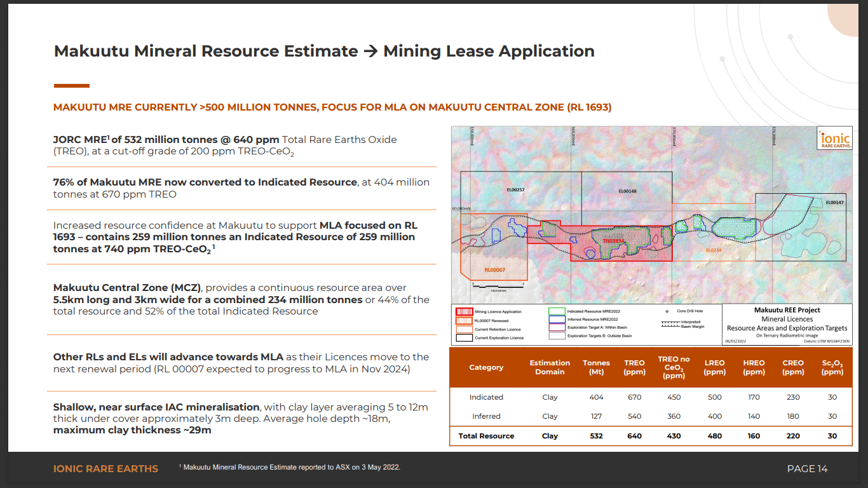The height and width of the screenshot is (488, 868).
Task: Select the RL00007 Renewed legend swatch
Action: coord(464,320)
